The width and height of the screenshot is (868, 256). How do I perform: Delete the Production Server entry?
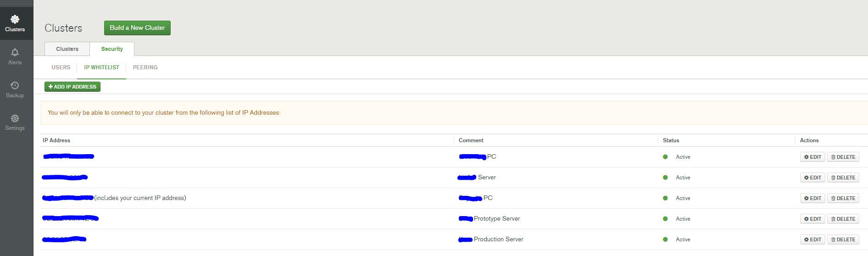tap(843, 239)
